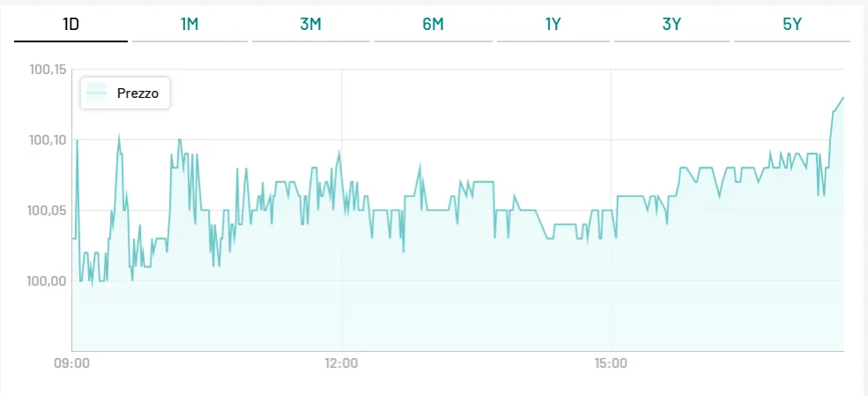Switch to the 1Y tab
868x396 pixels.
(x=553, y=25)
